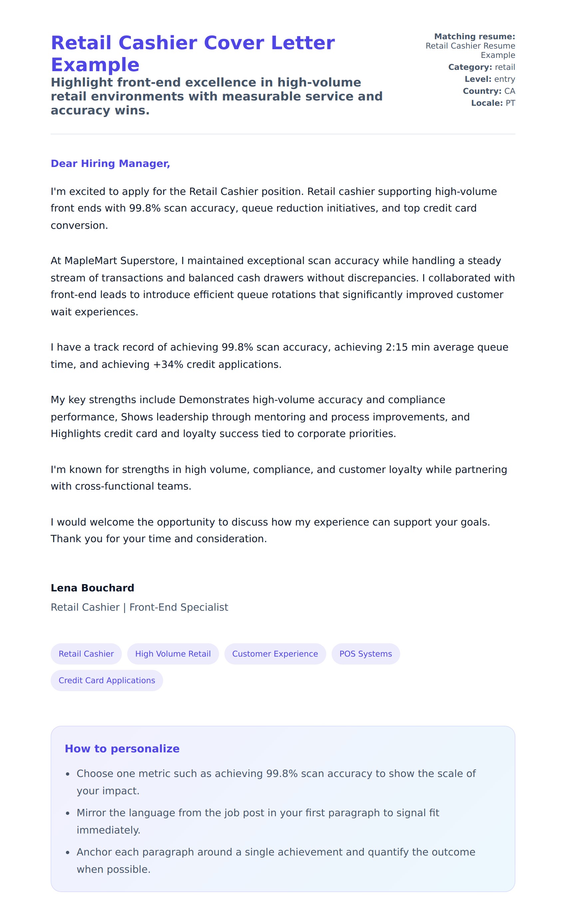This screenshot has width=566, height=924.
Task: Click the subtitle about front-end excellence
Action: point(216,96)
